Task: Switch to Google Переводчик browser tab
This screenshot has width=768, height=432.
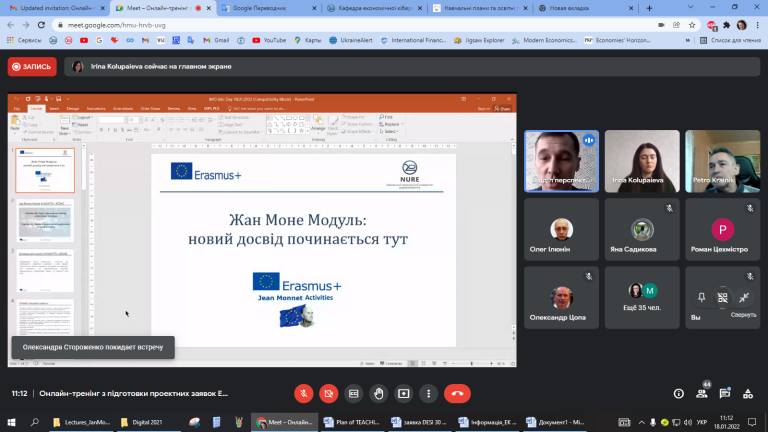Action: click(267, 8)
